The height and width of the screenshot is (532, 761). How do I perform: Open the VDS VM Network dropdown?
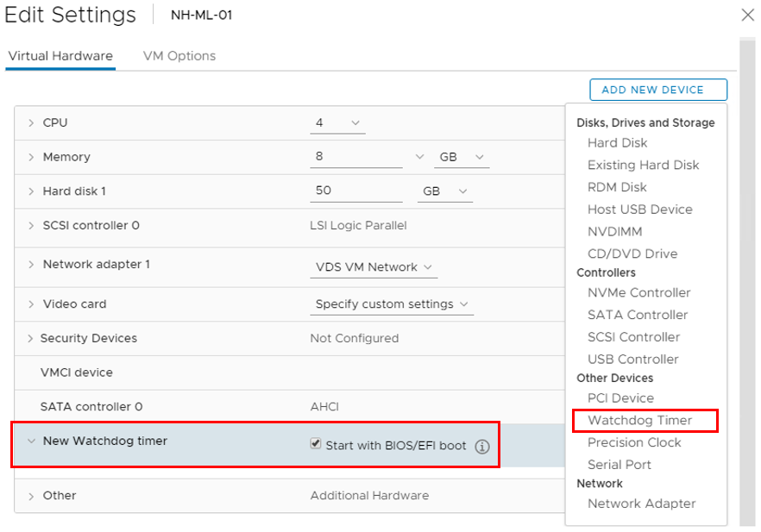point(374,267)
